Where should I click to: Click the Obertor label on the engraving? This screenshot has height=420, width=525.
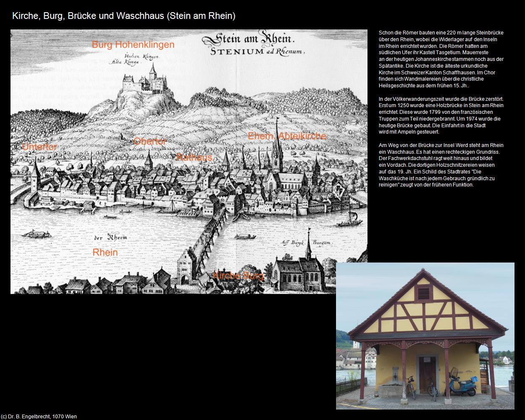pyautogui.click(x=150, y=141)
